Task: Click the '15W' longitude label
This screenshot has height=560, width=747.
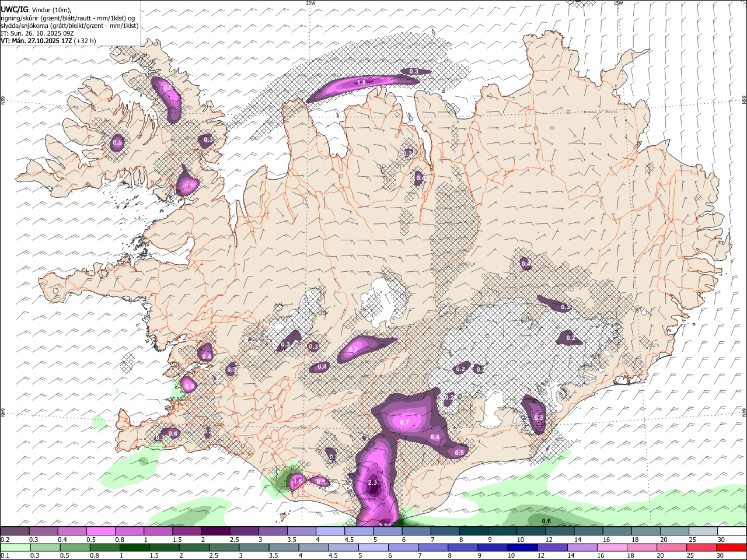Action: point(618,3)
